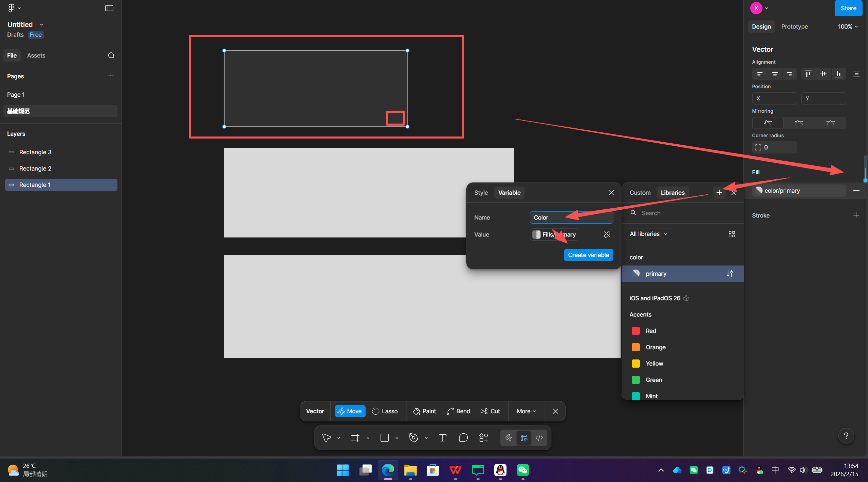Switch to the Prototype tab
The image size is (868, 482).
click(x=794, y=27)
